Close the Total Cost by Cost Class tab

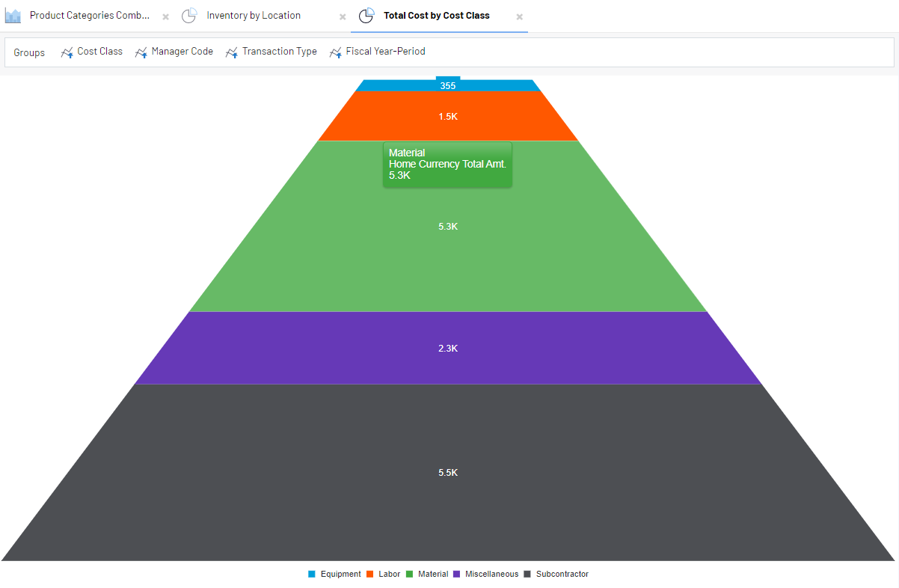coord(520,16)
